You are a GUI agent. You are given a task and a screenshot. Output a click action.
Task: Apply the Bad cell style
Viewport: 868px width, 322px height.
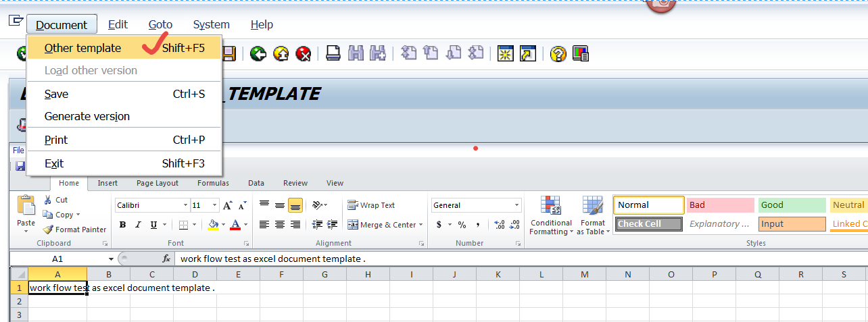[x=721, y=205]
